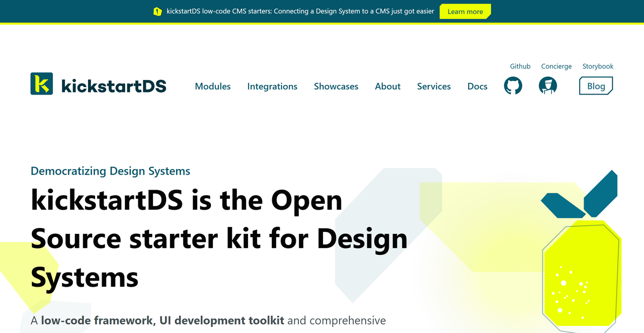Screen dimensions: 644x333
Task: Click the "UI development toolkit" bold text
Action: coord(222,320)
